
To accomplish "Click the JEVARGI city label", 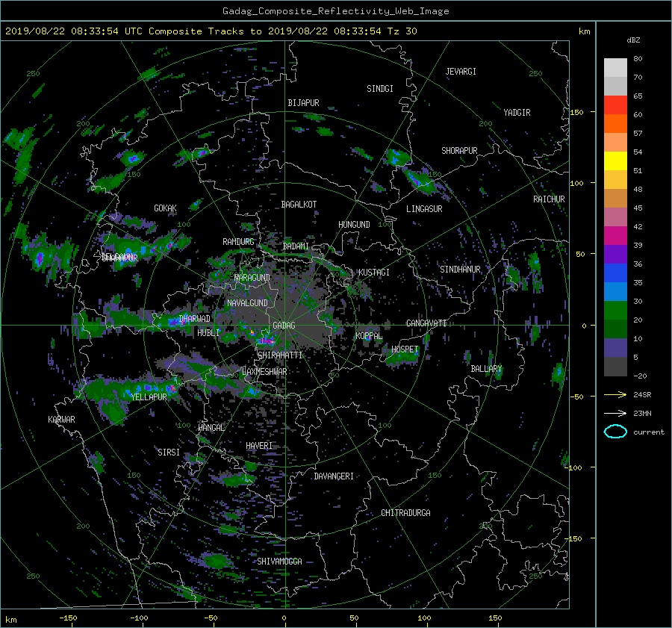I will point(461,72).
